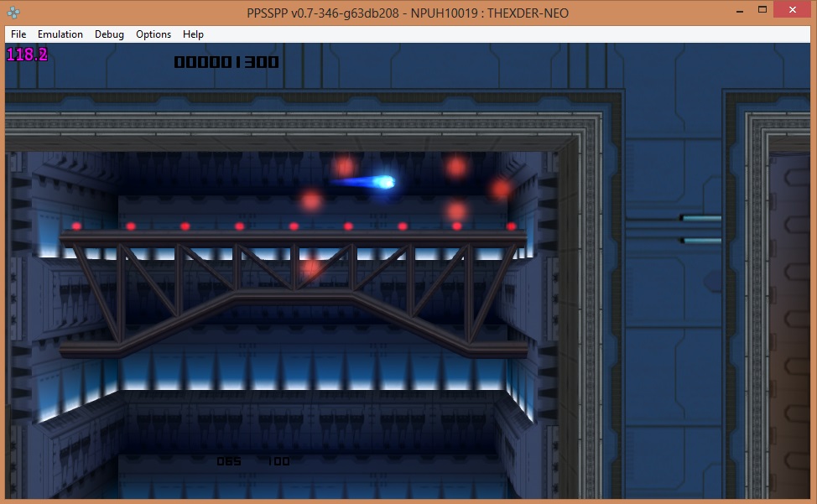This screenshot has height=504, width=817.
Task: Click the leftmost red light on the bridge
Action: click(76, 226)
